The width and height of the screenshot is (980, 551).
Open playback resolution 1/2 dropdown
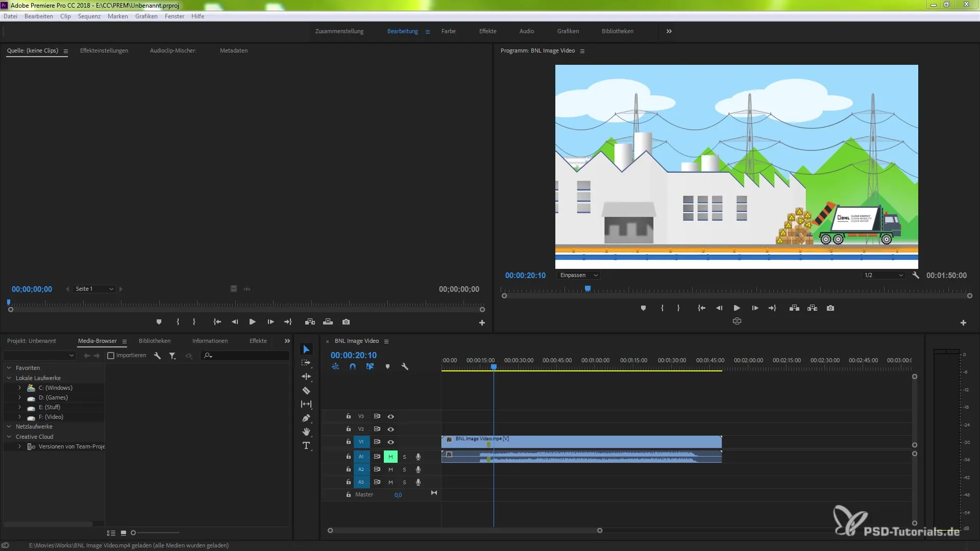point(884,275)
